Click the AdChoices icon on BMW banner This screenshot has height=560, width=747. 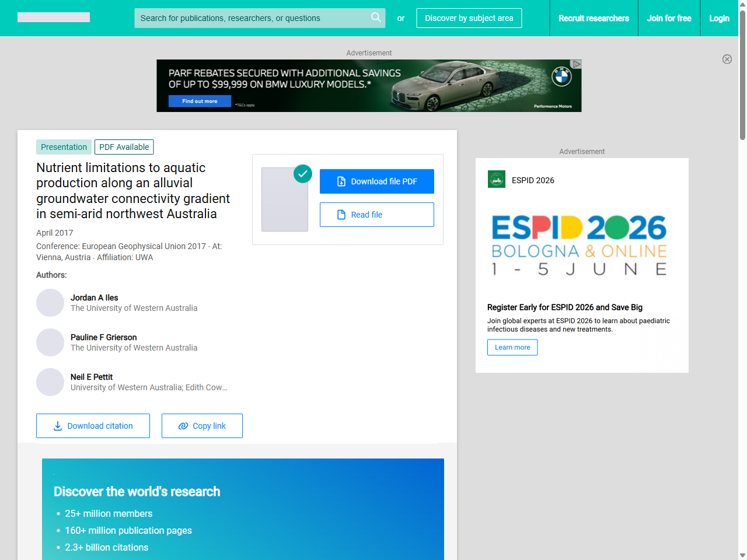(x=576, y=64)
